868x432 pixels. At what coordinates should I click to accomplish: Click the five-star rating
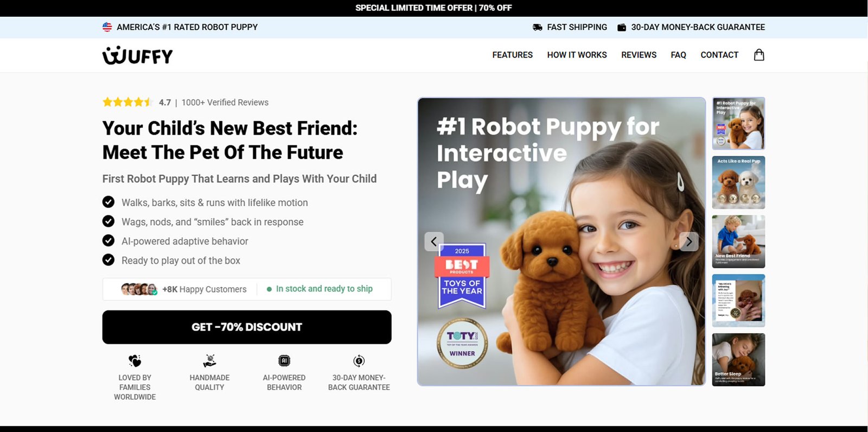tap(127, 102)
